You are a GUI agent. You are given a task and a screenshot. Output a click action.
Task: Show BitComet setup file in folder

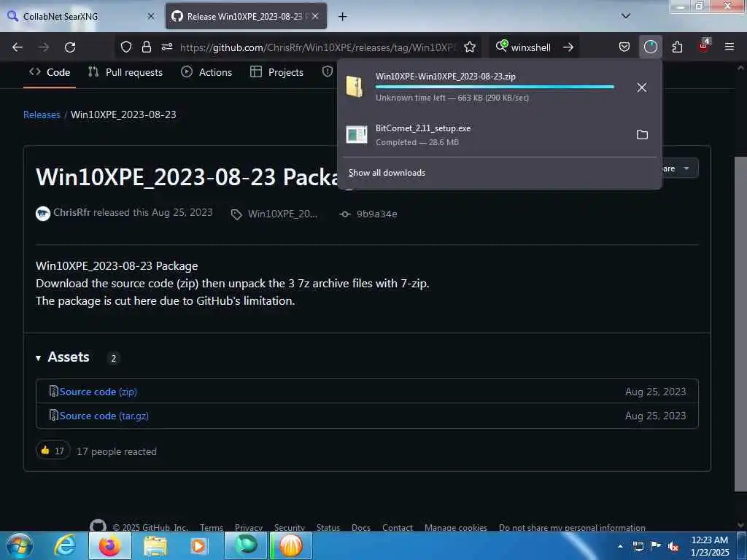642,135
